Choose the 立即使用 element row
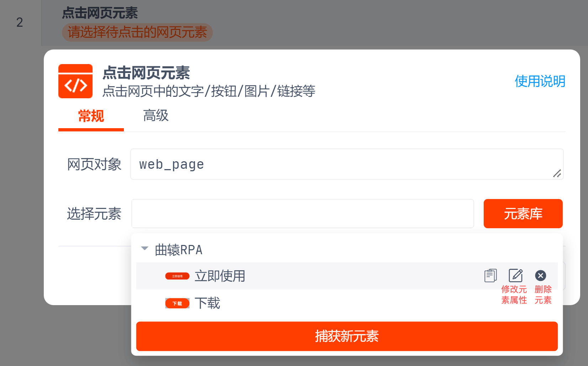Screen dimensions: 588x366 point(320,276)
